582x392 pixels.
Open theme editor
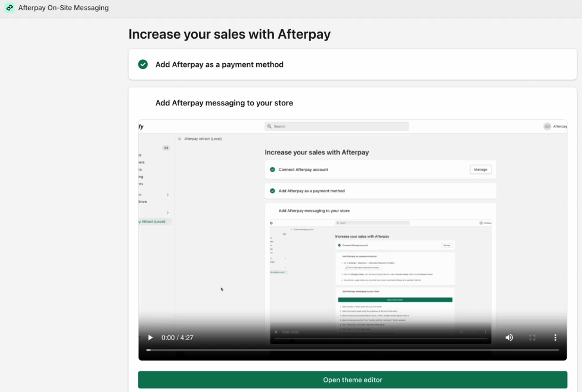[353, 380]
